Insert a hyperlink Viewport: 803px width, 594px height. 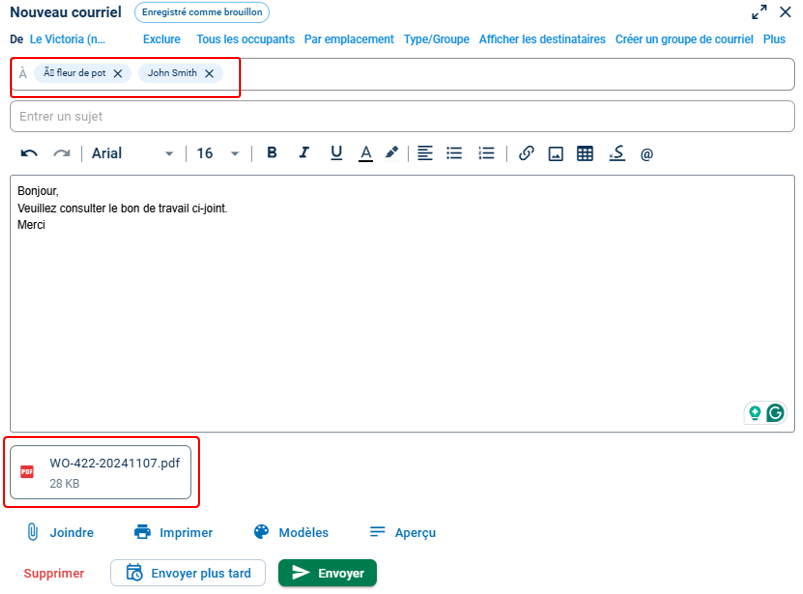526,153
